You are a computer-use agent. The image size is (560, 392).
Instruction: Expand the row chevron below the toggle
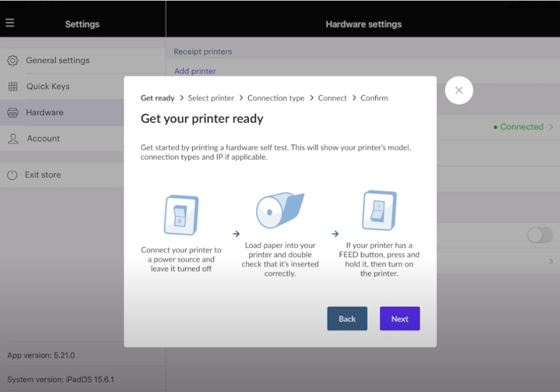tap(551, 262)
